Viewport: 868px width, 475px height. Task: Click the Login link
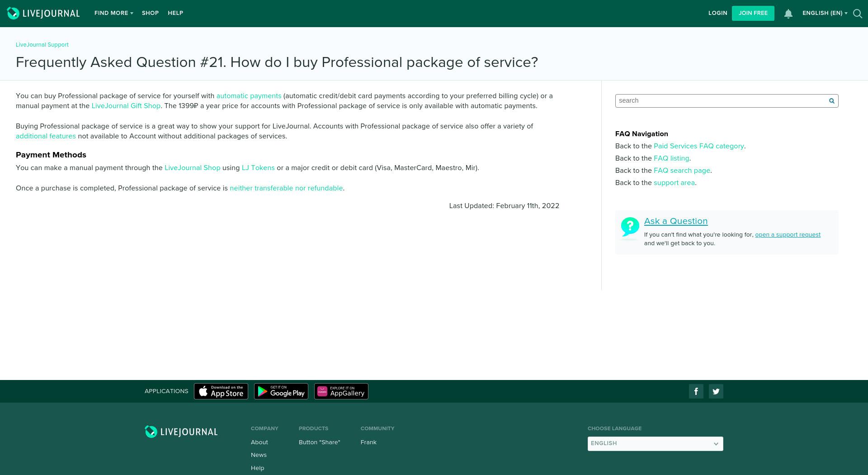[x=717, y=13]
